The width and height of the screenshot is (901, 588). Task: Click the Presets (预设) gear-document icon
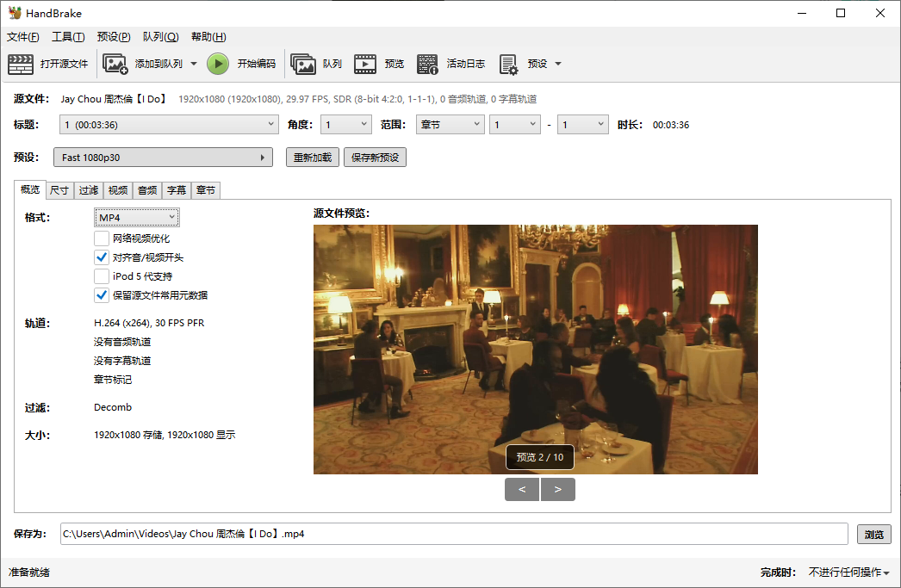click(508, 64)
